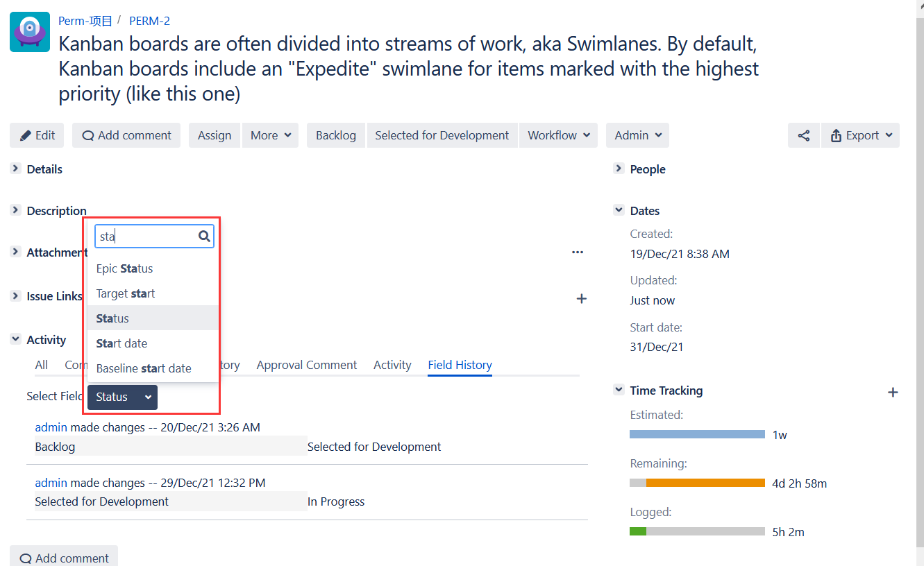The image size is (924, 566).
Task: Log work with Time Tracking plus icon
Action: tap(893, 393)
